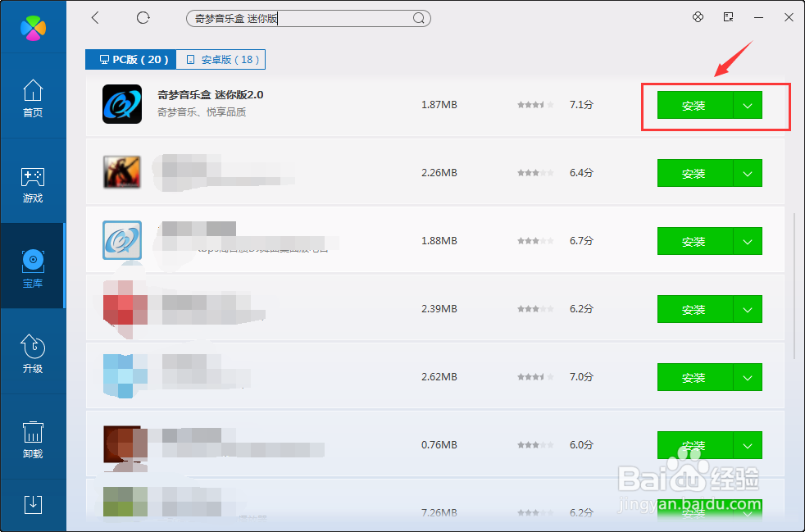Click the app icon in 2.26MB row

point(122,172)
